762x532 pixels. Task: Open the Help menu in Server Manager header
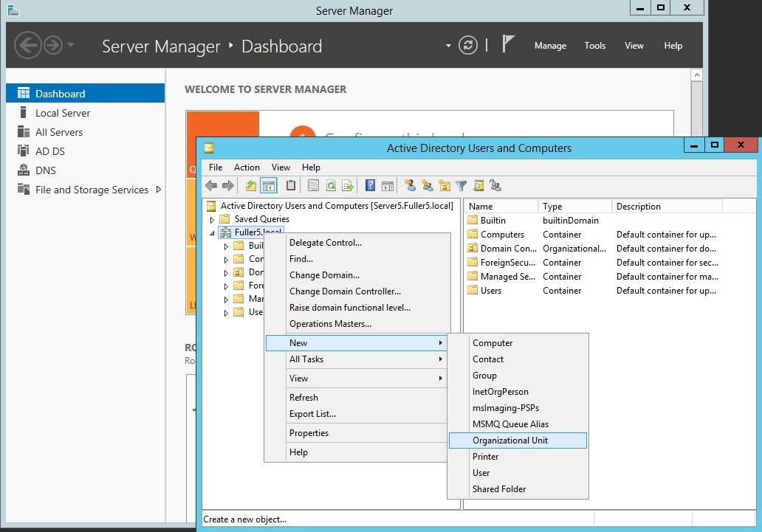tap(673, 46)
